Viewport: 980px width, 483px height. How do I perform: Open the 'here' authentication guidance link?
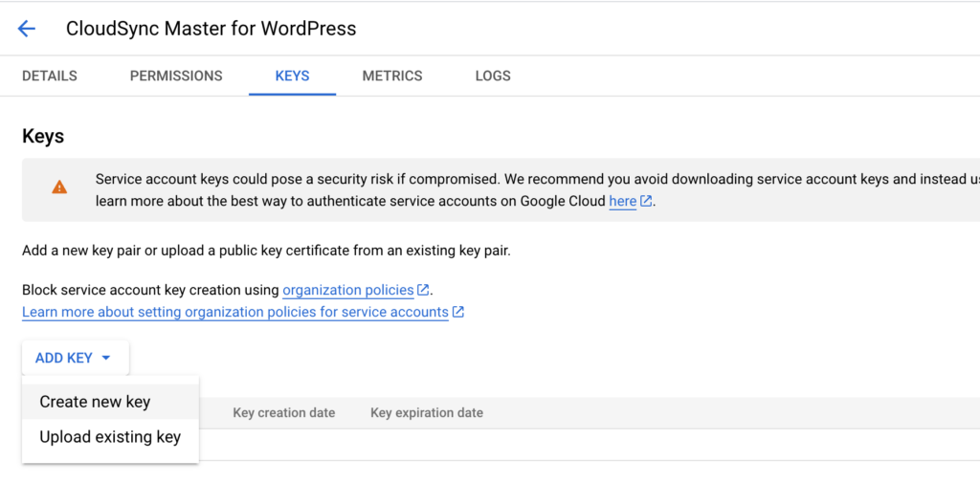pyautogui.click(x=622, y=201)
